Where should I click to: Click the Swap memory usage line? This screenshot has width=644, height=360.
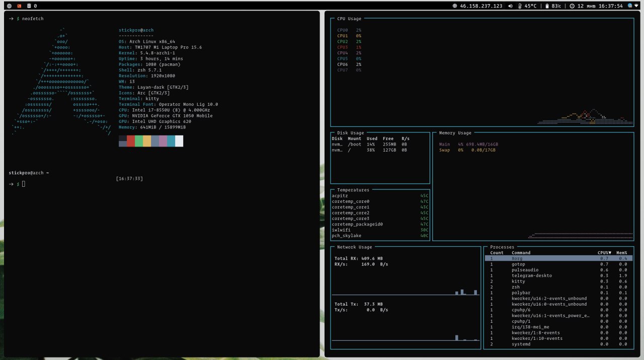tap(467, 150)
